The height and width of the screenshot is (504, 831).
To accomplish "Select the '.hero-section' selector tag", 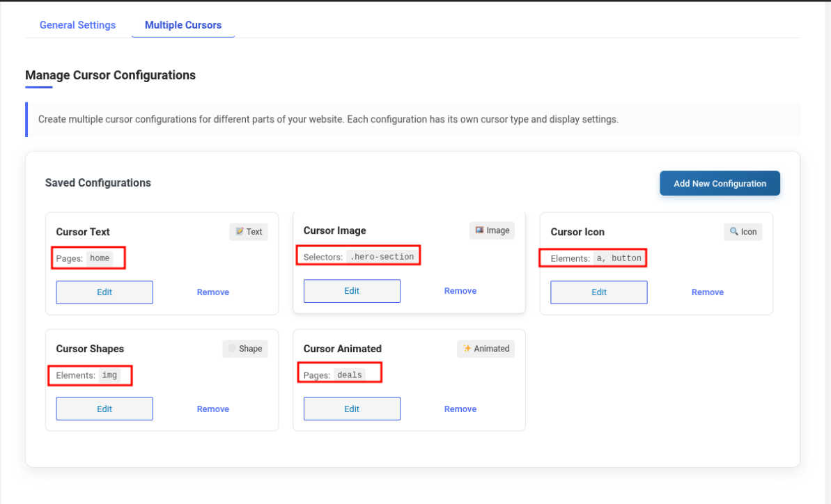I will pos(382,257).
